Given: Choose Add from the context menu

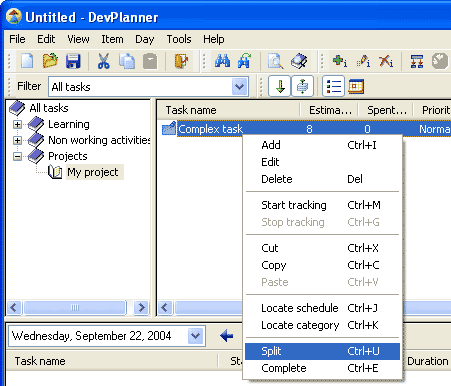Looking at the screenshot, I should (322, 145).
